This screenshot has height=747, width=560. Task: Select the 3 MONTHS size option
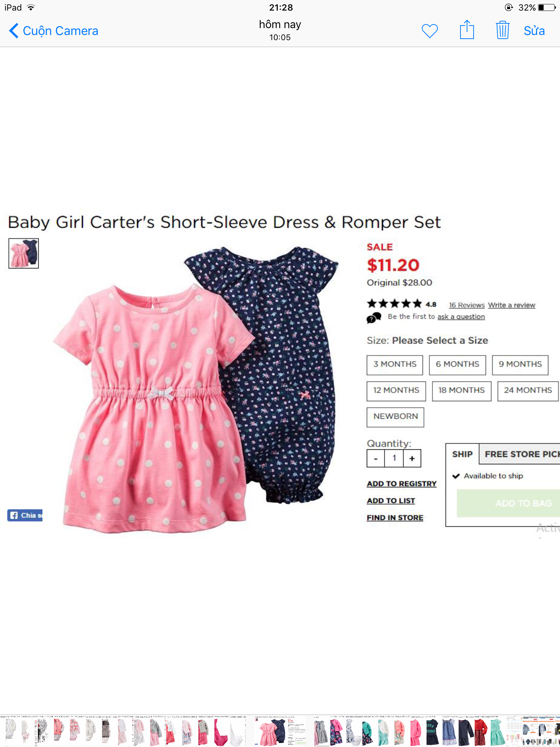(395, 365)
